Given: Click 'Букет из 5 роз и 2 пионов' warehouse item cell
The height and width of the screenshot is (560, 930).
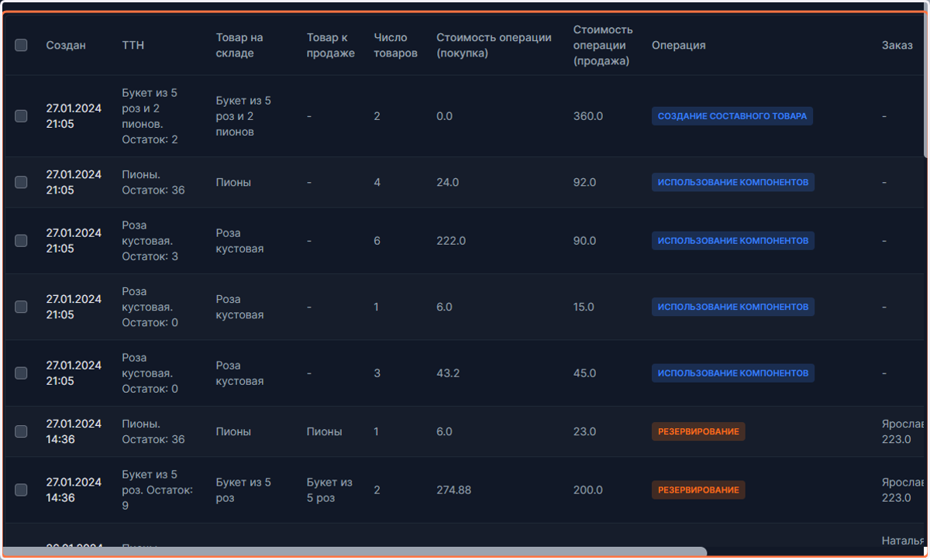Looking at the screenshot, I should [243, 116].
